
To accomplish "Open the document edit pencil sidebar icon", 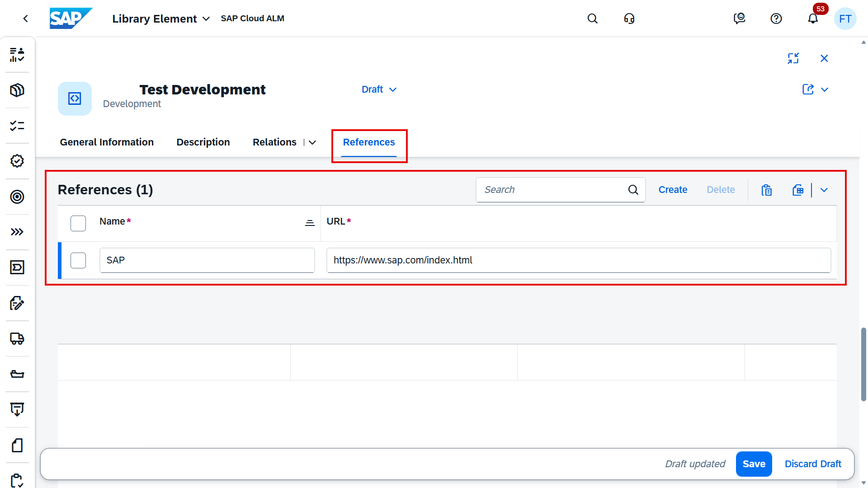I will [17, 303].
